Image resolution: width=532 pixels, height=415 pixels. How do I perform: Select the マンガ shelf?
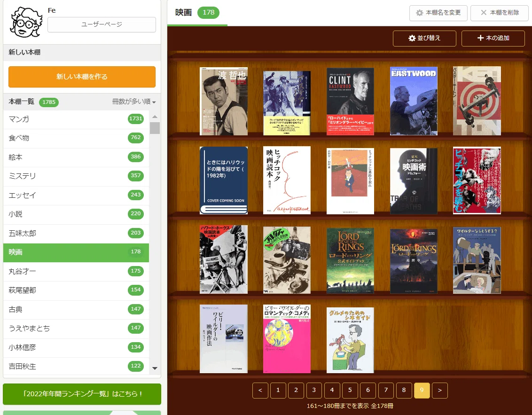pyautogui.click(x=76, y=119)
